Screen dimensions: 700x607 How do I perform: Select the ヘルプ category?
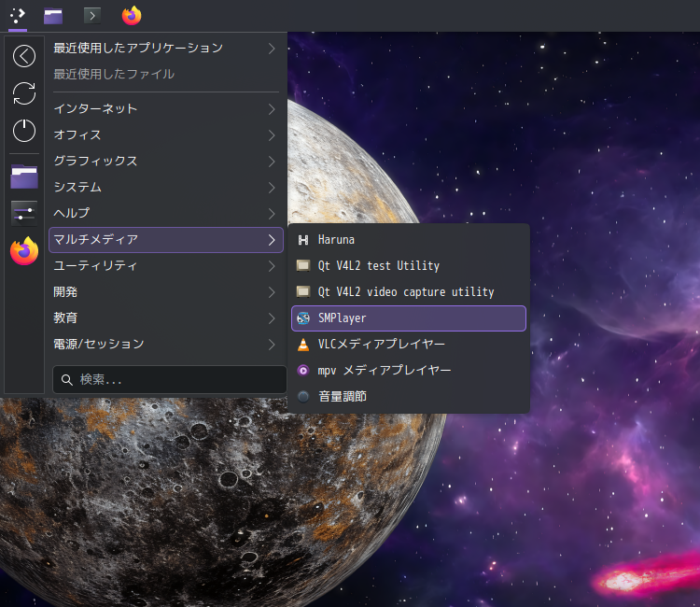click(x=166, y=214)
